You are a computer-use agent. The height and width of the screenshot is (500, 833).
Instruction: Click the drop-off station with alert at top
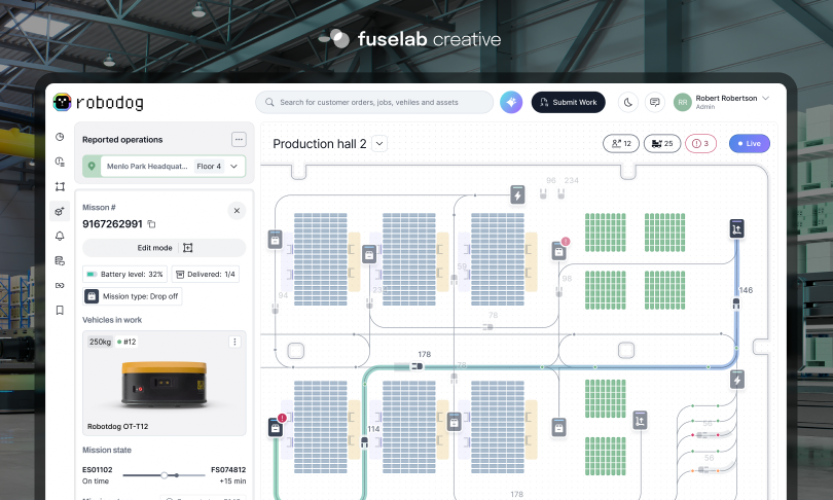559,250
